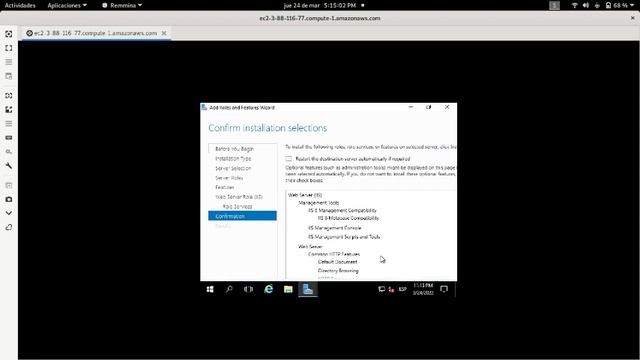Click Management Tools entry in selections list
The height and width of the screenshot is (360, 640).
click(x=319, y=203)
